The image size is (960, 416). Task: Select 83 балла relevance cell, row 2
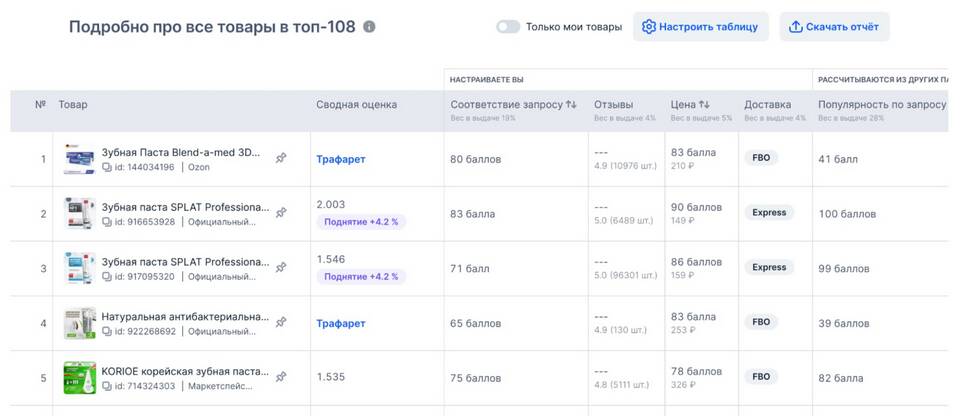(473, 214)
